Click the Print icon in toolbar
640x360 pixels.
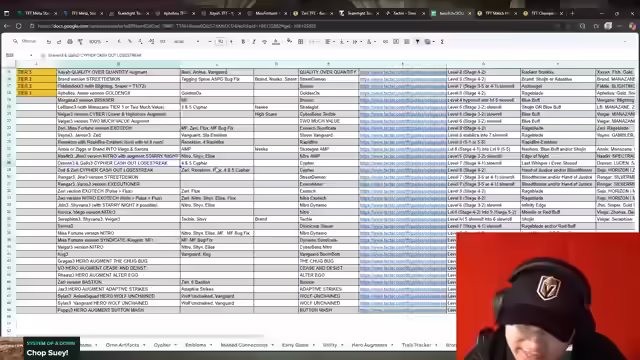coord(70,42)
